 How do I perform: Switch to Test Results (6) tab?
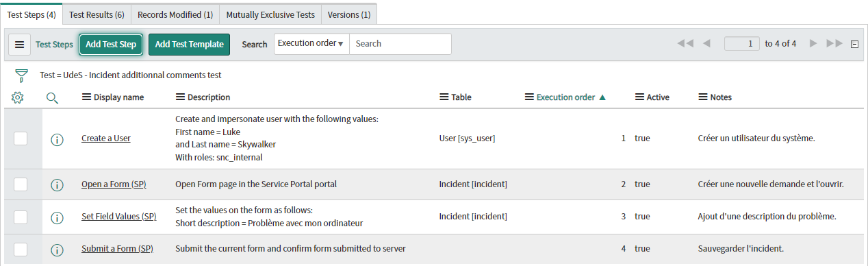coord(97,14)
